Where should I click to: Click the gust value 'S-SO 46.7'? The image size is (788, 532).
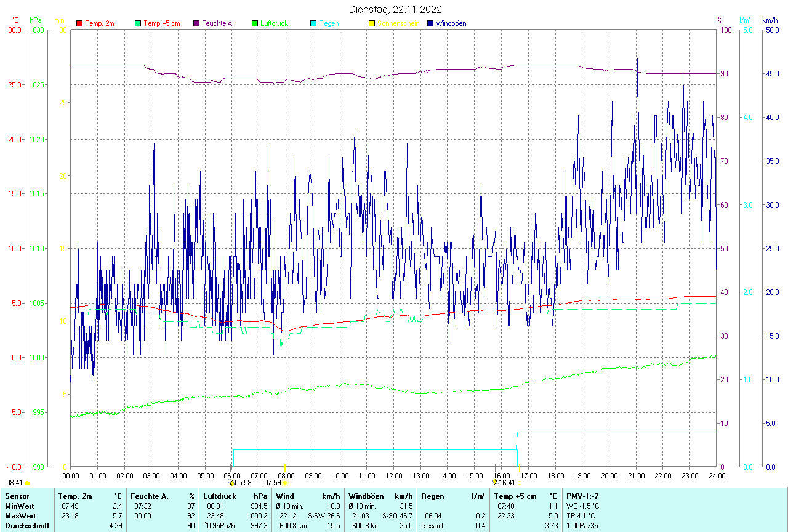point(397,516)
